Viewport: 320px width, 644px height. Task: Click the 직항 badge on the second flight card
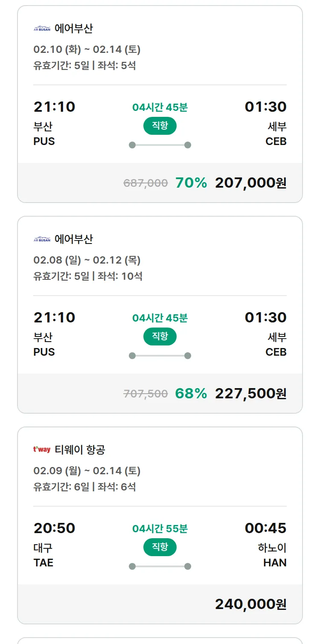160,337
